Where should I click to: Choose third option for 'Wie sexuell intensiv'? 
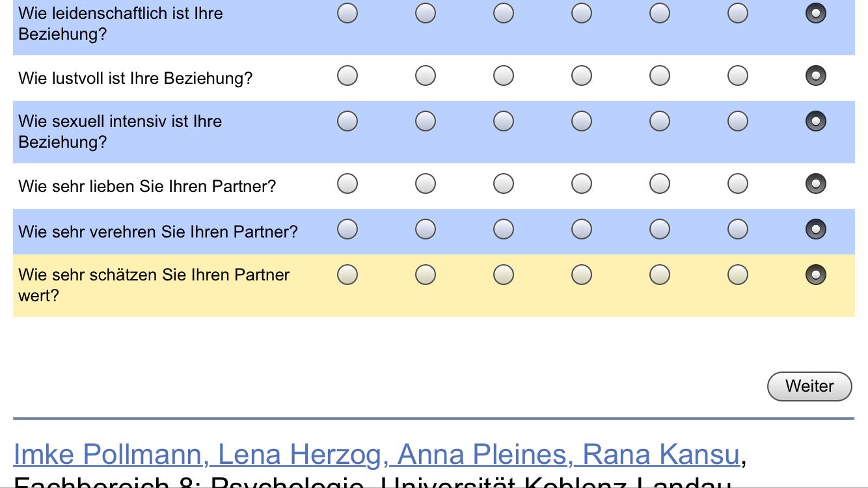click(x=504, y=121)
